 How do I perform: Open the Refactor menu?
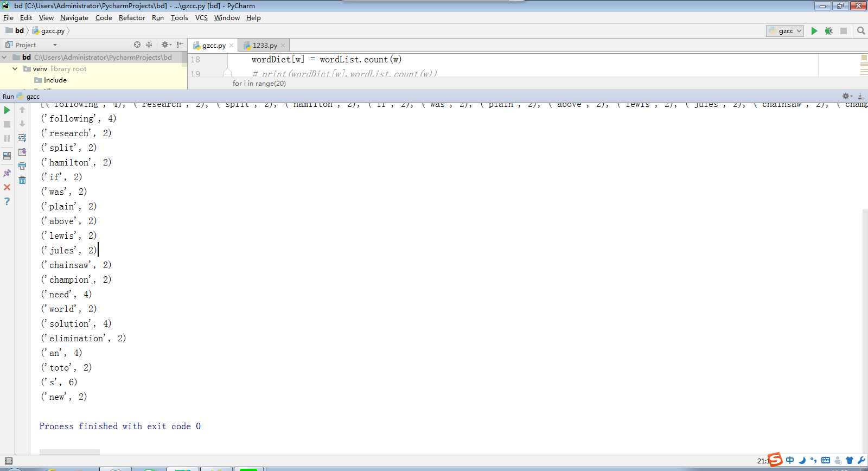(x=132, y=17)
